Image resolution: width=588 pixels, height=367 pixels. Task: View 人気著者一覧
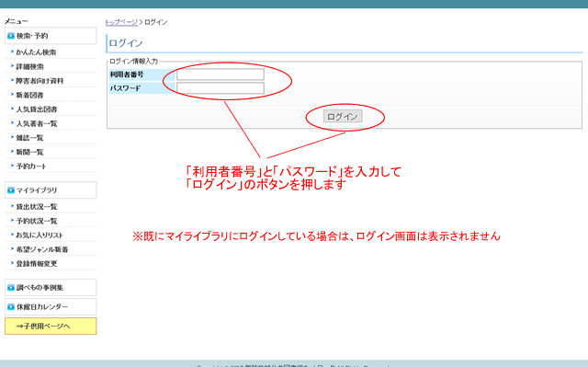37,123
